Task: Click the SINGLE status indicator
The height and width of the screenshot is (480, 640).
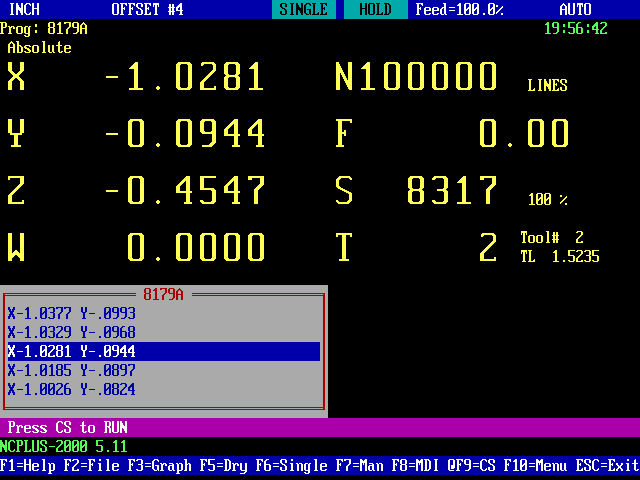Action: pyautogui.click(x=304, y=9)
